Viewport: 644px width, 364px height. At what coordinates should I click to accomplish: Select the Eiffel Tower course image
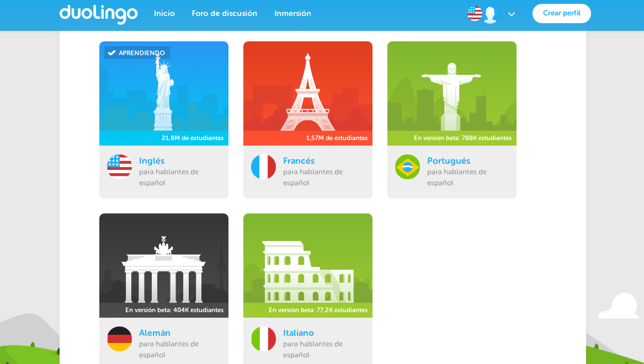tap(308, 94)
